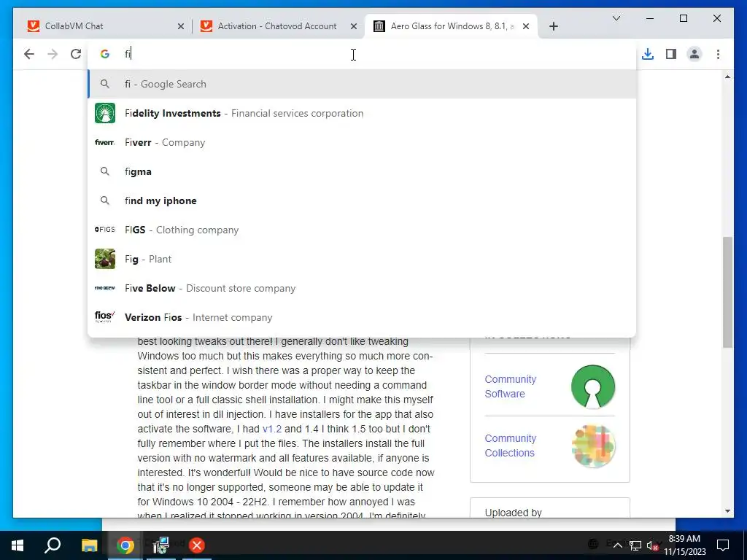This screenshot has height=560, width=747.
Task: Close the Activation - Chatovod Account tab
Action: point(354,26)
